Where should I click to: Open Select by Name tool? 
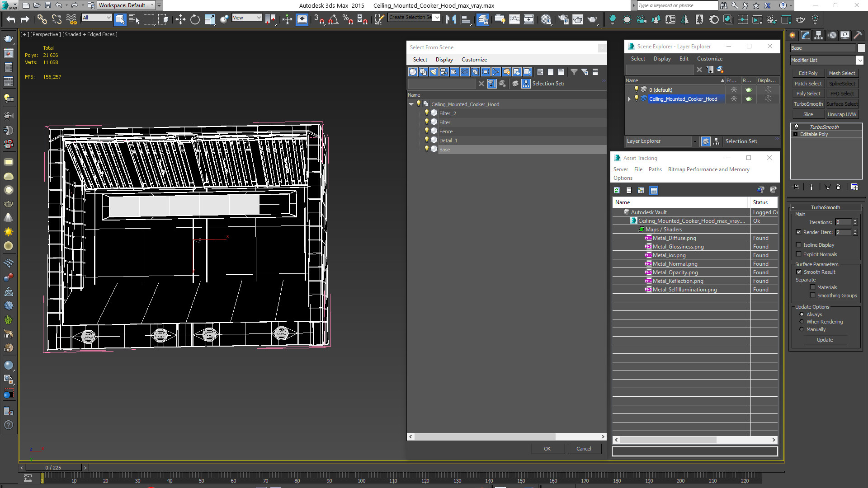[134, 19]
